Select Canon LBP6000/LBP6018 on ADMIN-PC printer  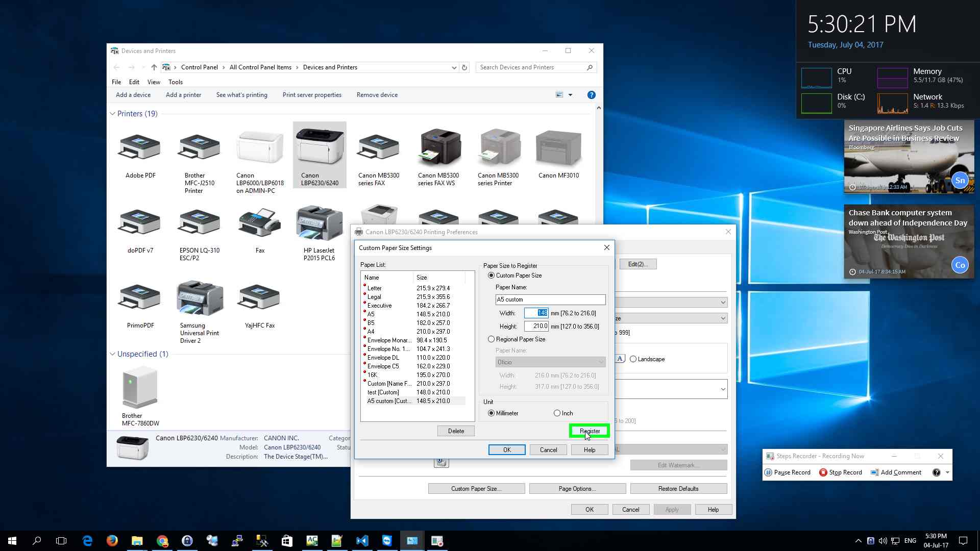(x=260, y=147)
